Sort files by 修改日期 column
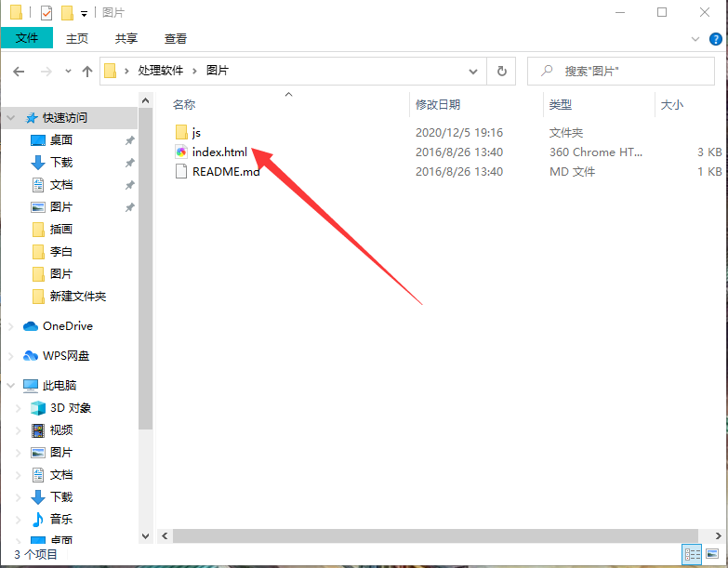 [438, 105]
